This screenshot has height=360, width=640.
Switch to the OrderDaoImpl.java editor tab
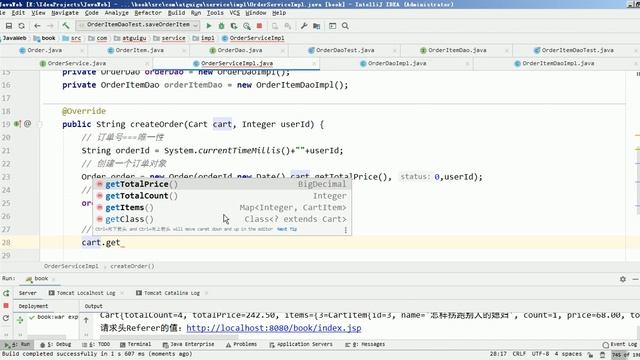point(397,63)
